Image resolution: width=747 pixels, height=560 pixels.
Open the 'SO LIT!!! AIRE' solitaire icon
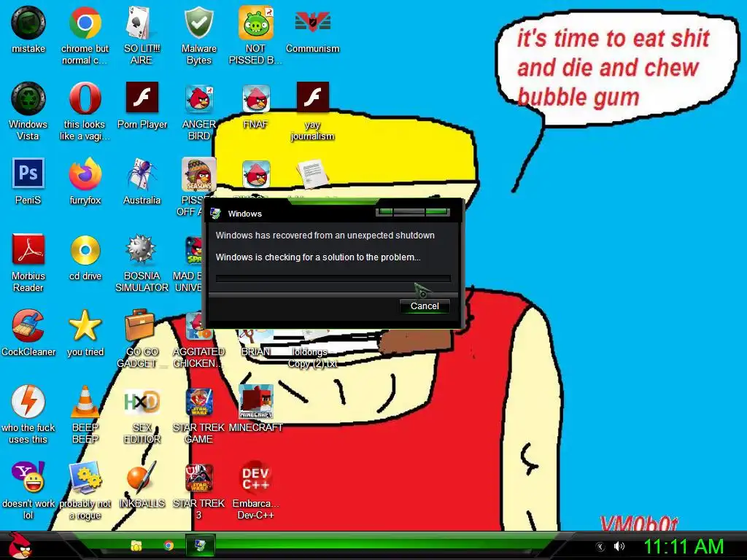pos(142,23)
